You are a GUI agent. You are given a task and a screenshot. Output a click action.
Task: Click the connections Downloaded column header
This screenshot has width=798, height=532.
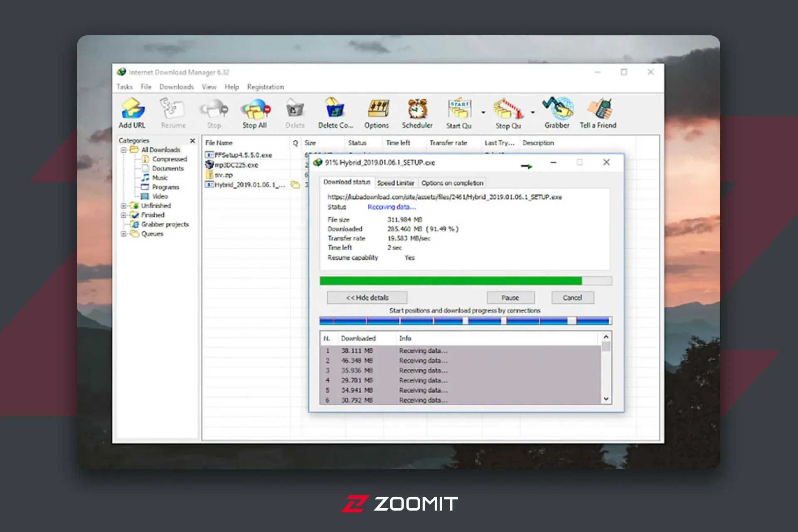coord(366,338)
